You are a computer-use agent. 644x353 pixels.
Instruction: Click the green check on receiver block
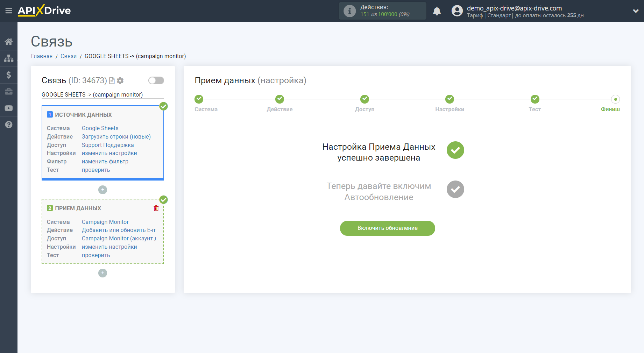(163, 200)
